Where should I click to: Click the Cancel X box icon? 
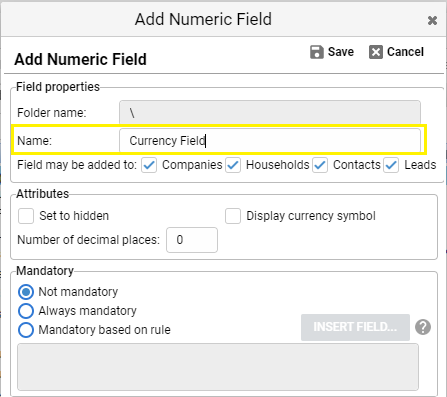pyautogui.click(x=376, y=52)
